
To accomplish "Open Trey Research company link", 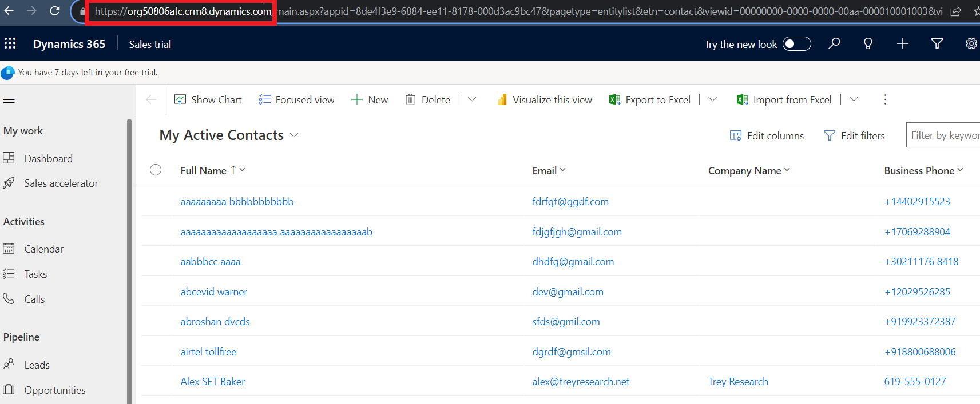I will [x=738, y=381].
